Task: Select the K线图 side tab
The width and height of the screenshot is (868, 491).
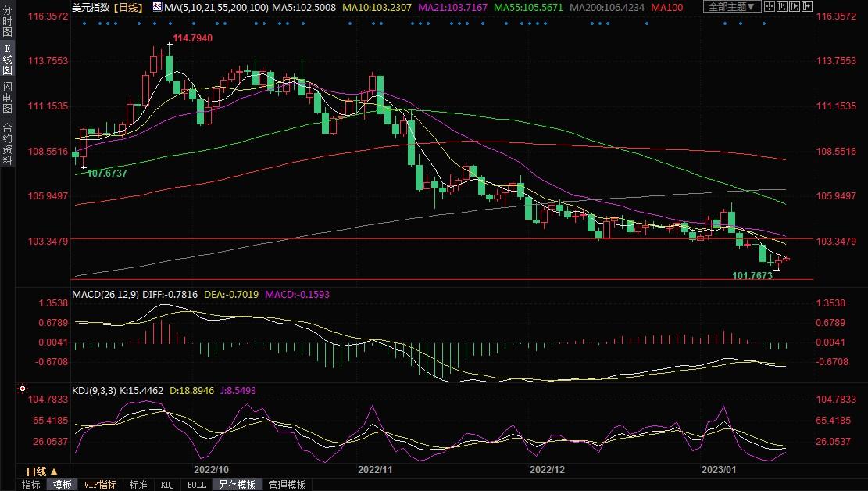Action: tap(8, 62)
